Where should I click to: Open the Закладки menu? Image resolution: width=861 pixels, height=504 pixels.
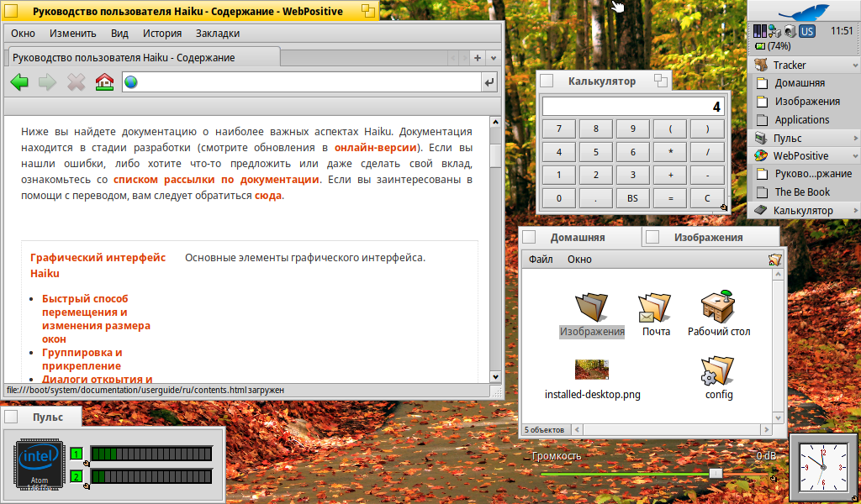[x=218, y=34]
